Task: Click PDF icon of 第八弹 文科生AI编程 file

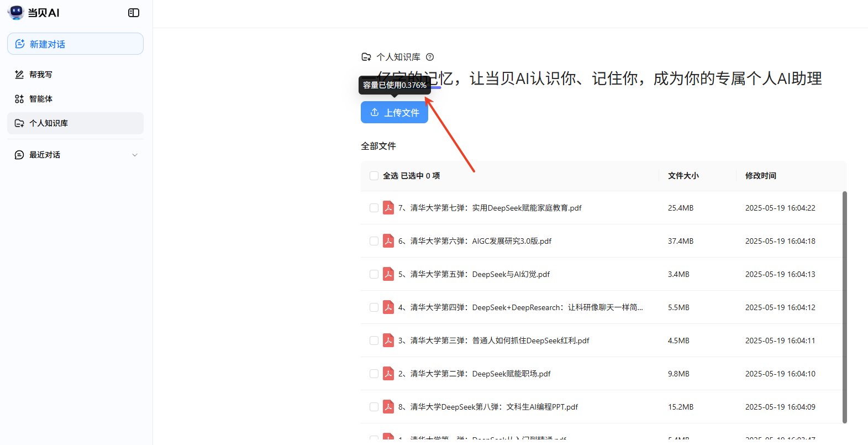Action: [388, 407]
